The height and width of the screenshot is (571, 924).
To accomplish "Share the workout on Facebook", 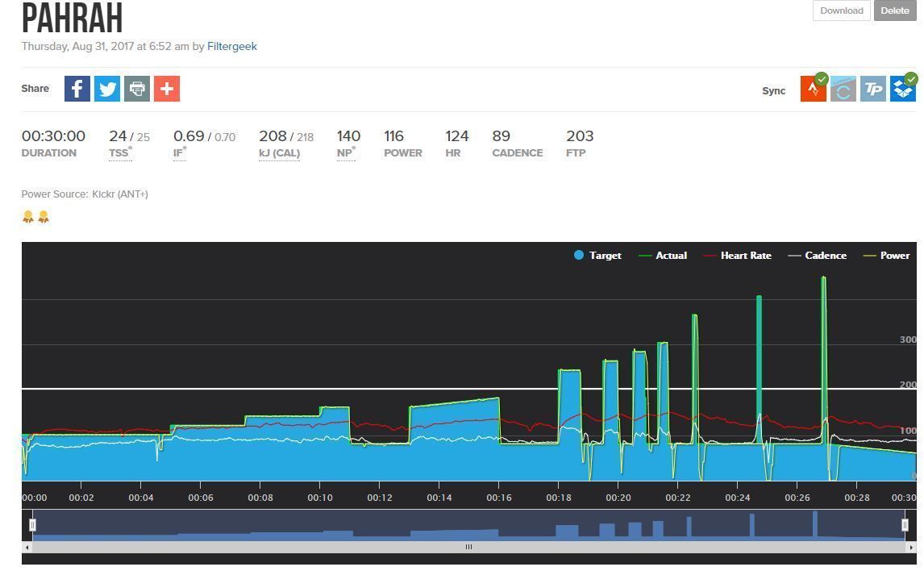I will coord(77,89).
